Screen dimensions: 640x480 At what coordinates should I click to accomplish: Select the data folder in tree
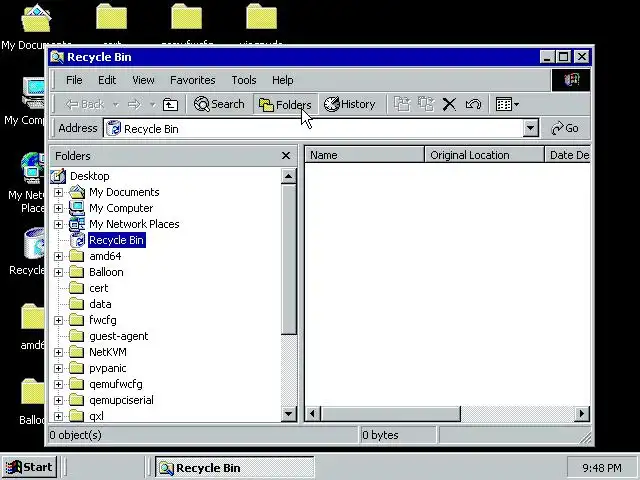(100, 304)
